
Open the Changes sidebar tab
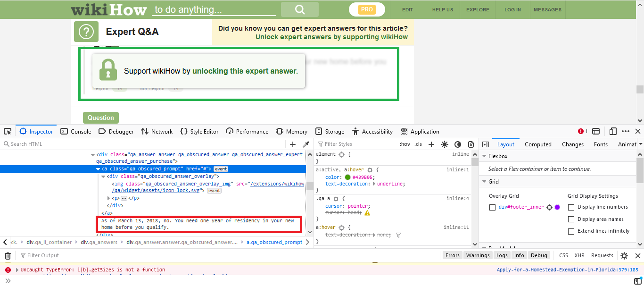point(573,144)
